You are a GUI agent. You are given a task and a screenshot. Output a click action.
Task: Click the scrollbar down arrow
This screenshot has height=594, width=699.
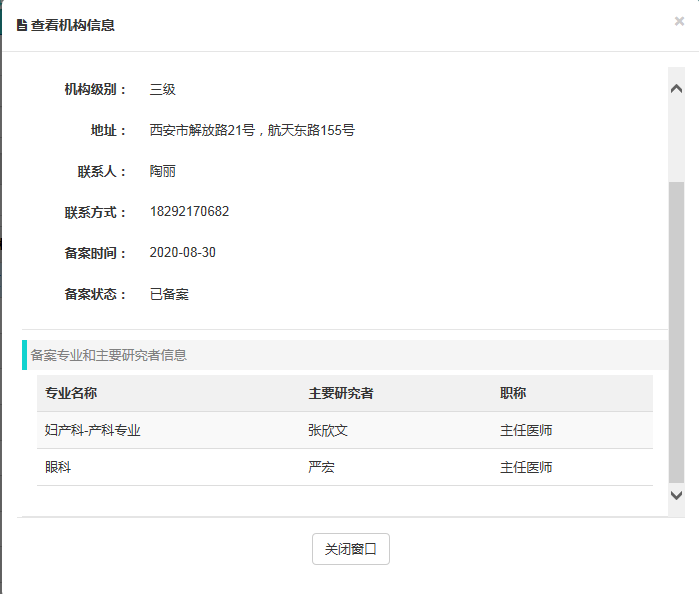(x=676, y=494)
